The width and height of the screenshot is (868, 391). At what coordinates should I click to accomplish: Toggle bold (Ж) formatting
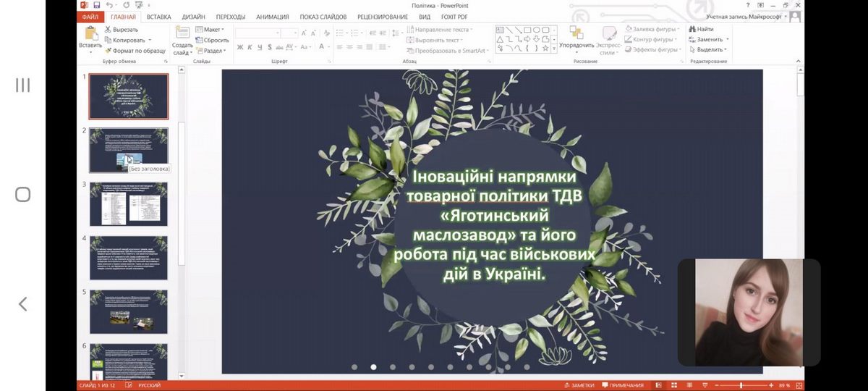[239, 47]
